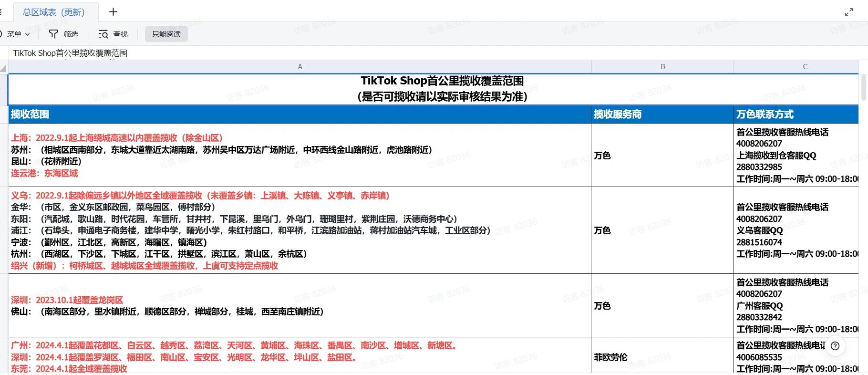Select the cell with 广州：2024.4.1起覆盖花都区
The height and width of the screenshot is (375, 868).
[x=300, y=355]
